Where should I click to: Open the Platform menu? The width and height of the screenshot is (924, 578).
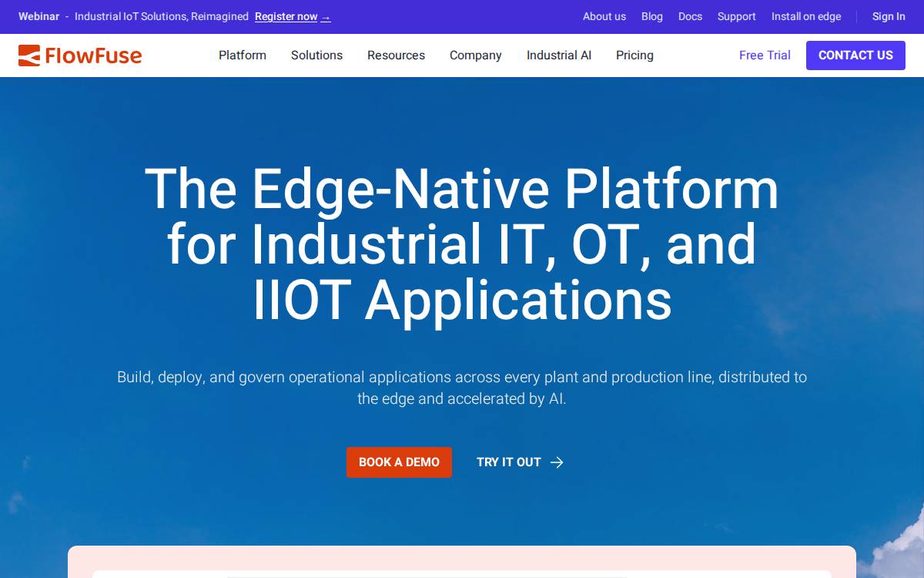(x=243, y=55)
